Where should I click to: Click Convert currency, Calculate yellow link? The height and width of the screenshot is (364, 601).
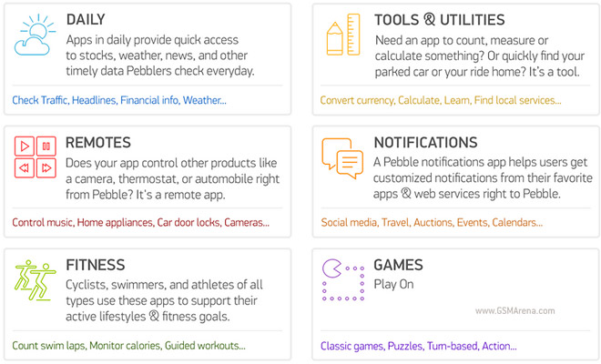coord(441,100)
